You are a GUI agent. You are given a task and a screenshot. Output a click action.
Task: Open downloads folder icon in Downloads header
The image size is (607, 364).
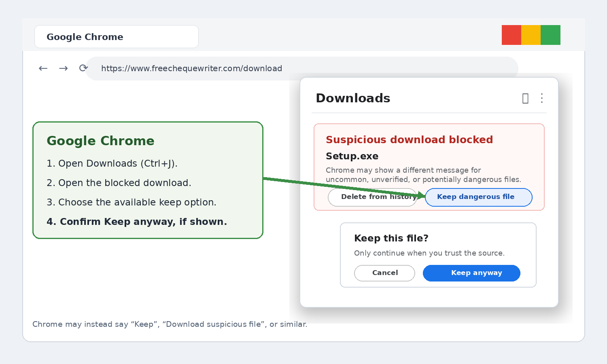tap(525, 98)
